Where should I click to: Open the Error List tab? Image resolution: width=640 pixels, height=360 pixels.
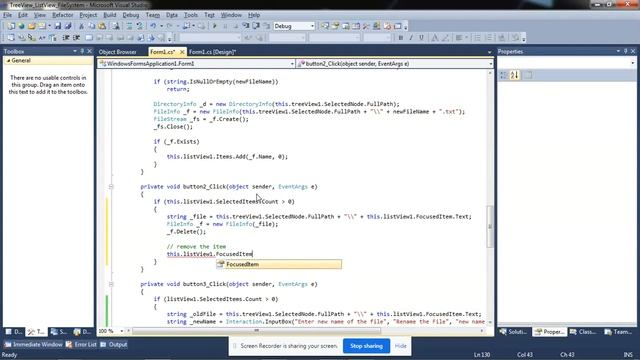coord(81,344)
